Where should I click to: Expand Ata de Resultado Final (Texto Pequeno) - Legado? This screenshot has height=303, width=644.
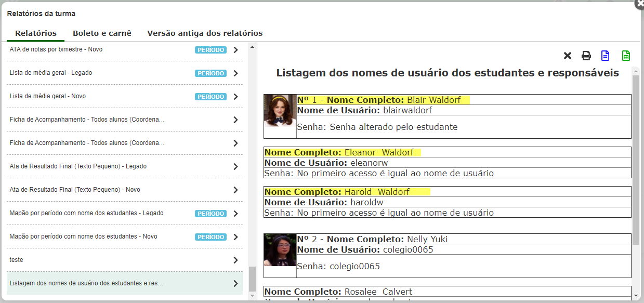click(235, 167)
